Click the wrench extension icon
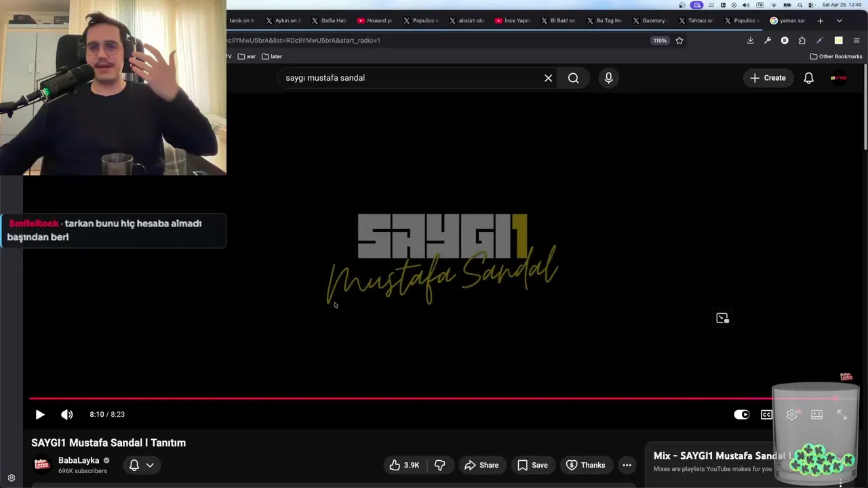Image resolution: width=868 pixels, height=488 pixels. (768, 41)
